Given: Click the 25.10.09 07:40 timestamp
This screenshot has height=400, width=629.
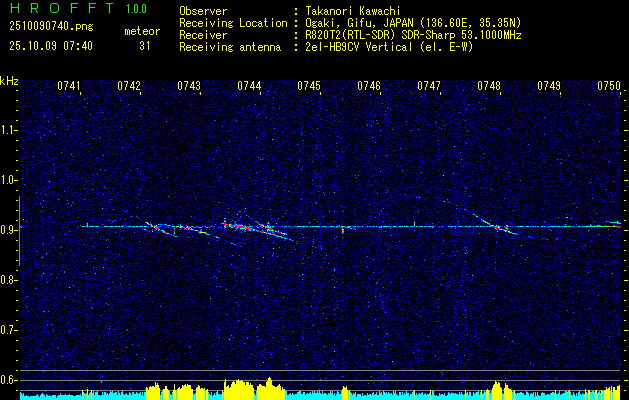Looking at the screenshot, I should 50,46.
